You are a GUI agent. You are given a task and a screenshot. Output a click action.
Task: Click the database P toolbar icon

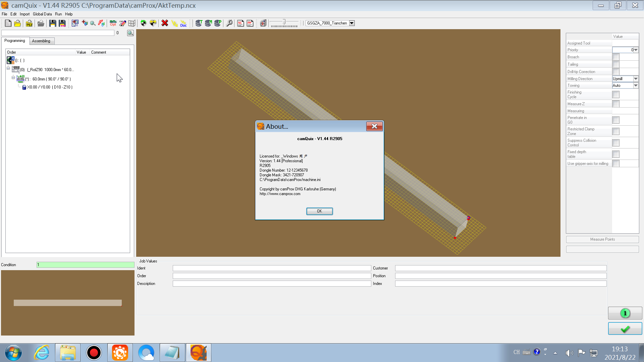point(218,23)
